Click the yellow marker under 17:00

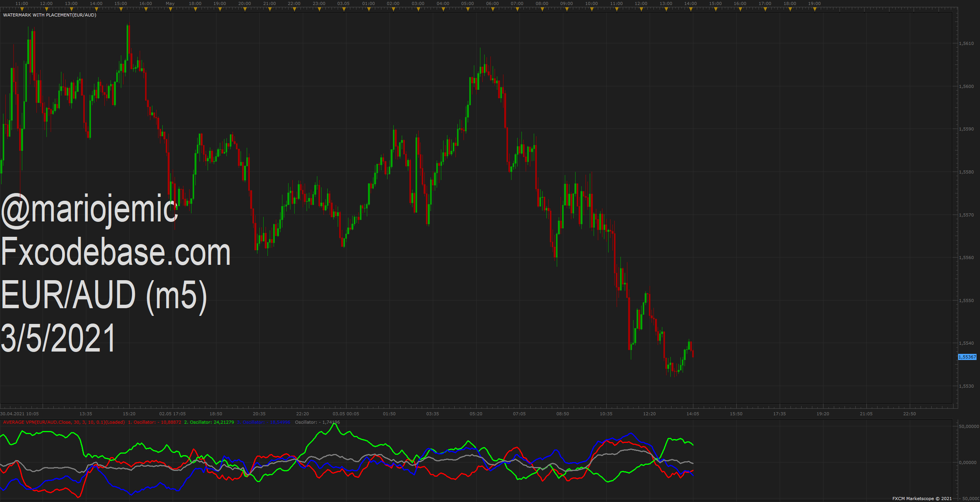click(x=765, y=9)
